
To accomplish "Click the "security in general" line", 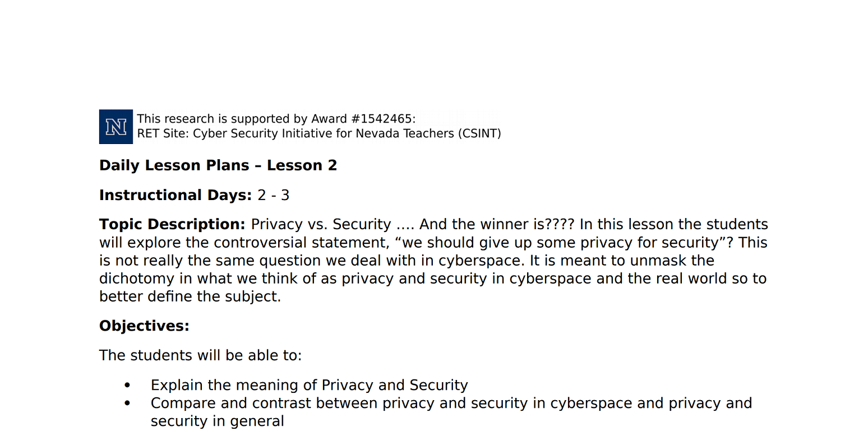I will point(217,421).
